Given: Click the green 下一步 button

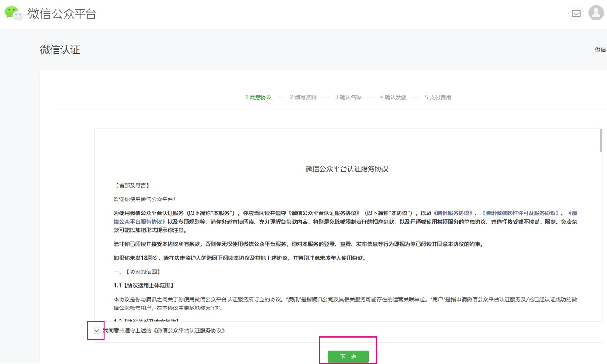Looking at the screenshot, I should pos(348,357).
